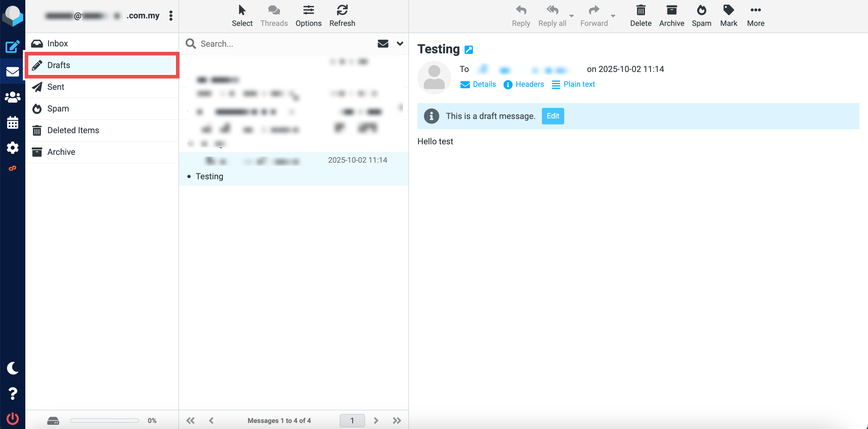Open the Contacts icon in sidebar
This screenshot has height=429, width=868.
pos(12,97)
